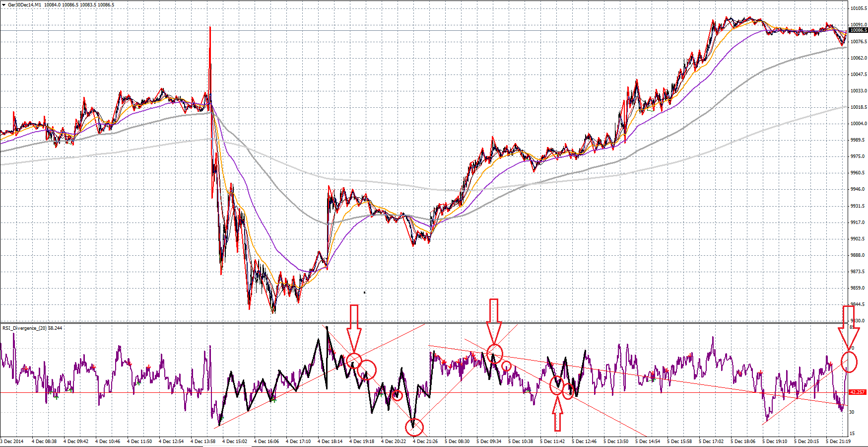
Task: Select the 10047.5 price axis label
Action: click(x=859, y=74)
